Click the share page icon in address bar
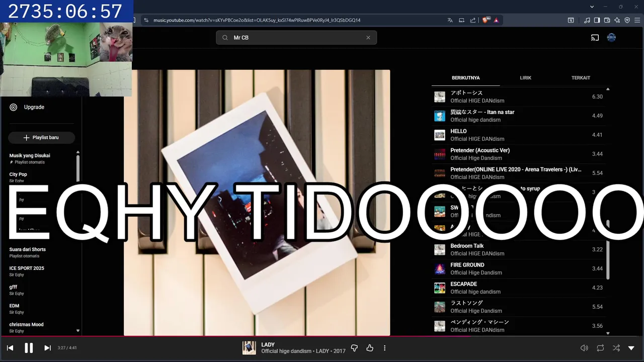Viewport: 644px width, 362px height. (x=473, y=20)
